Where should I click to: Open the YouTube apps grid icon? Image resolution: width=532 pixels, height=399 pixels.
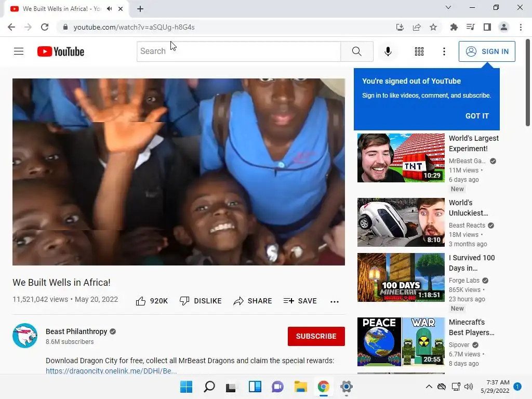[x=419, y=51]
